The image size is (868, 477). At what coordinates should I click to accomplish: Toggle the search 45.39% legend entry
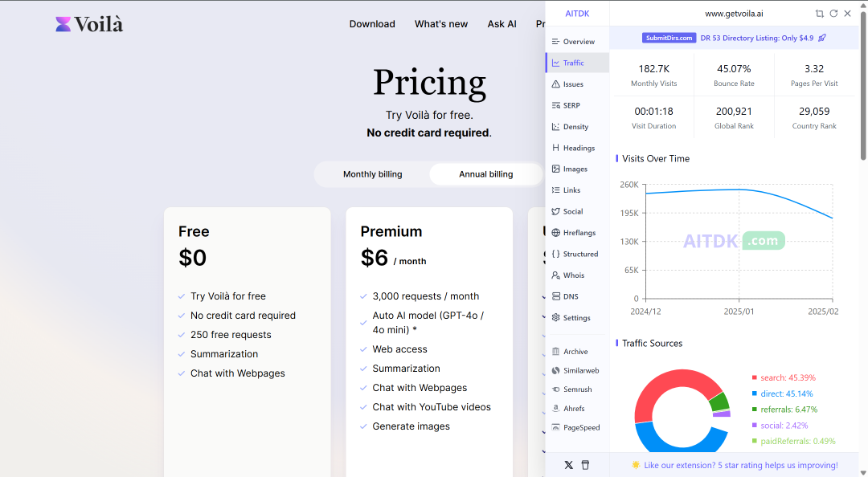click(x=784, y=378)
